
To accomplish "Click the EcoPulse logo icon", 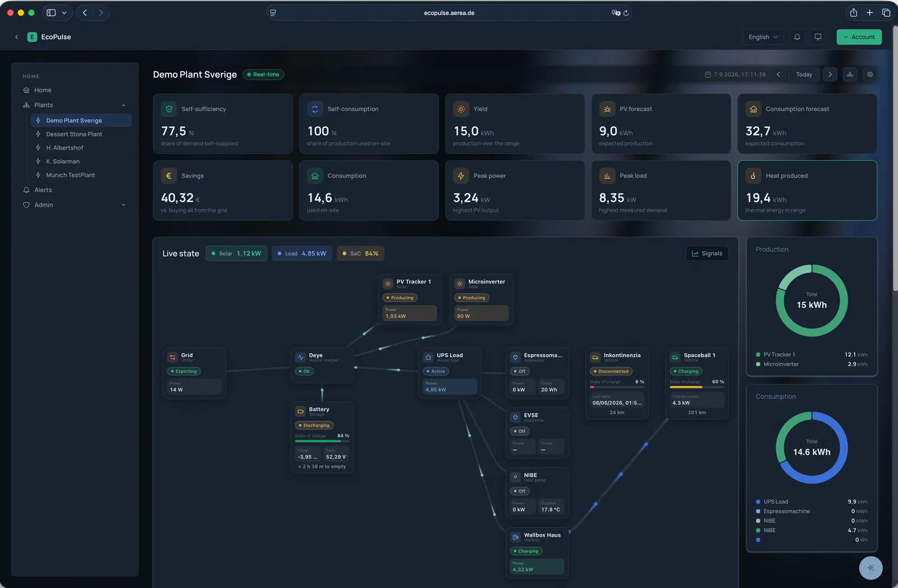I will pyautogui.click(x=32, y=37).
